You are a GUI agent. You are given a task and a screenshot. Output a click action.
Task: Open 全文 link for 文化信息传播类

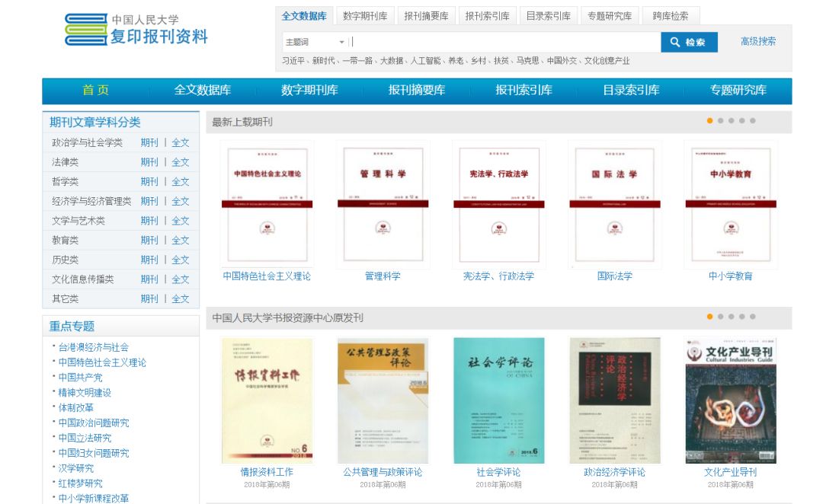(x=180, y=279)
